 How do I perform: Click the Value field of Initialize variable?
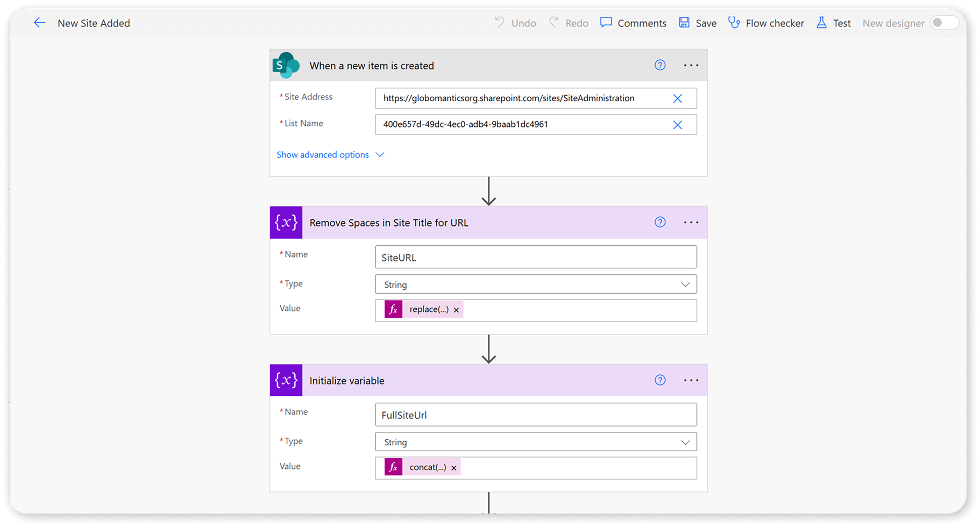tap(536, 468)
